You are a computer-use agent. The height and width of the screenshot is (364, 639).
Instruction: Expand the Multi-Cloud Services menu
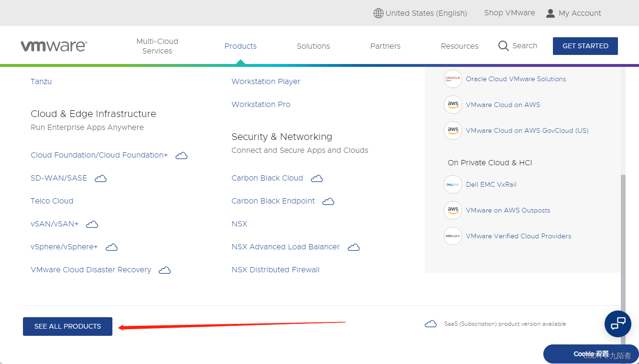click(157, 46)
